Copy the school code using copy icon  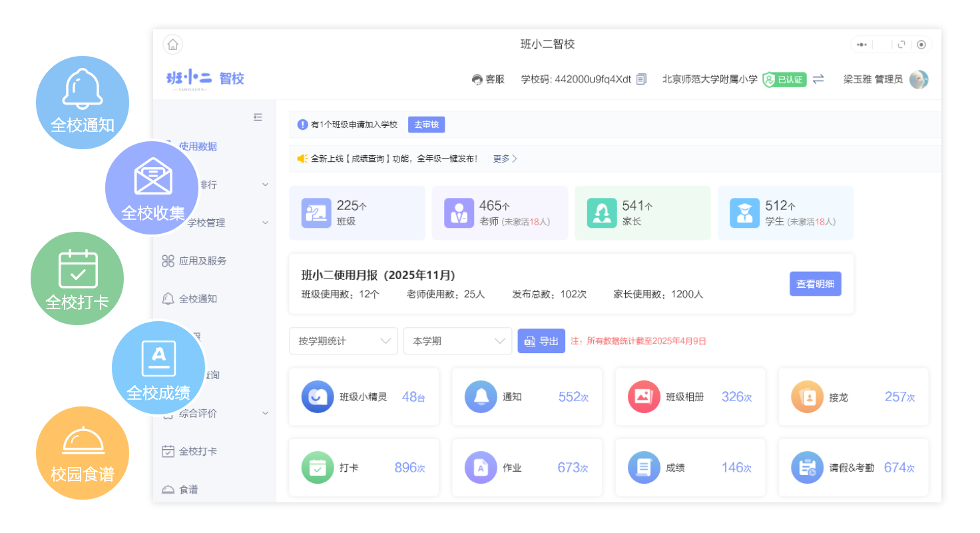pos(641,79)
